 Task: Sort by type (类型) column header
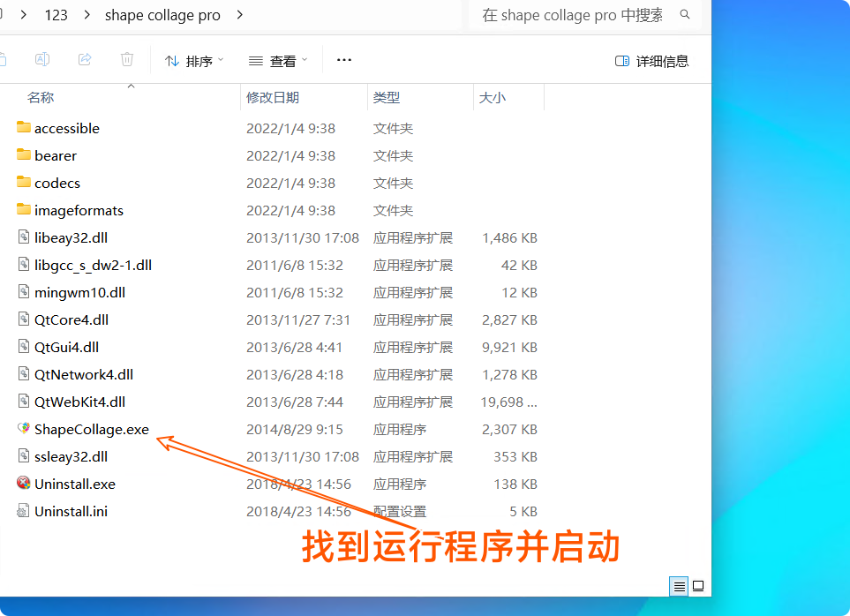(386, 98)
